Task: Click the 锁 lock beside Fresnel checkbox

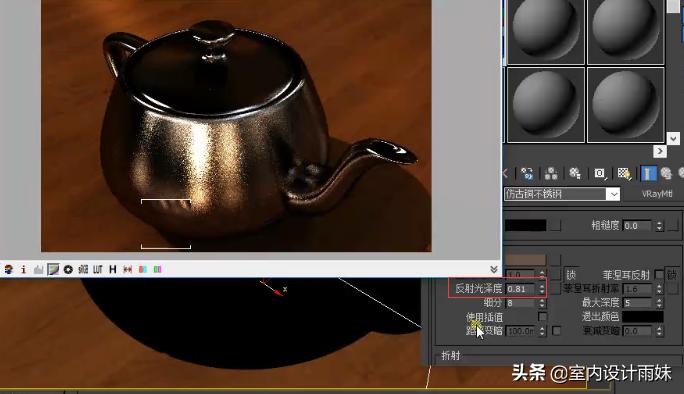Action: pyautogui.click(x=672, y=275)
